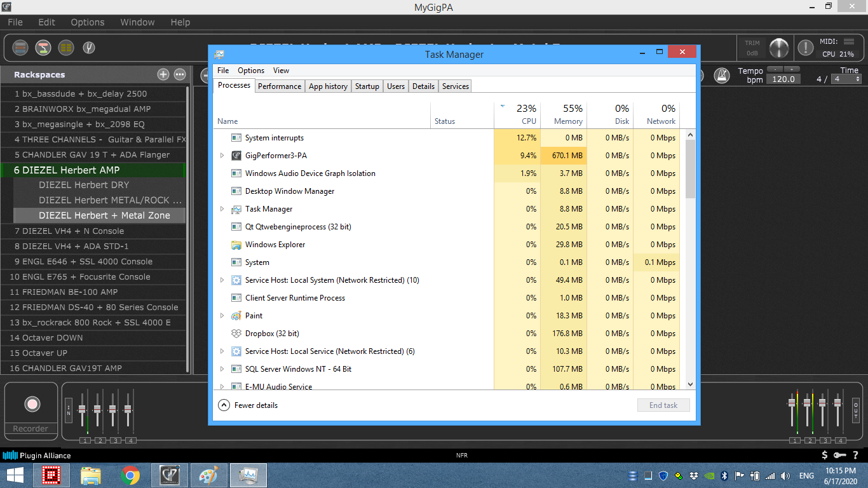Toggle the metronome icon

(x=721, y=76)
